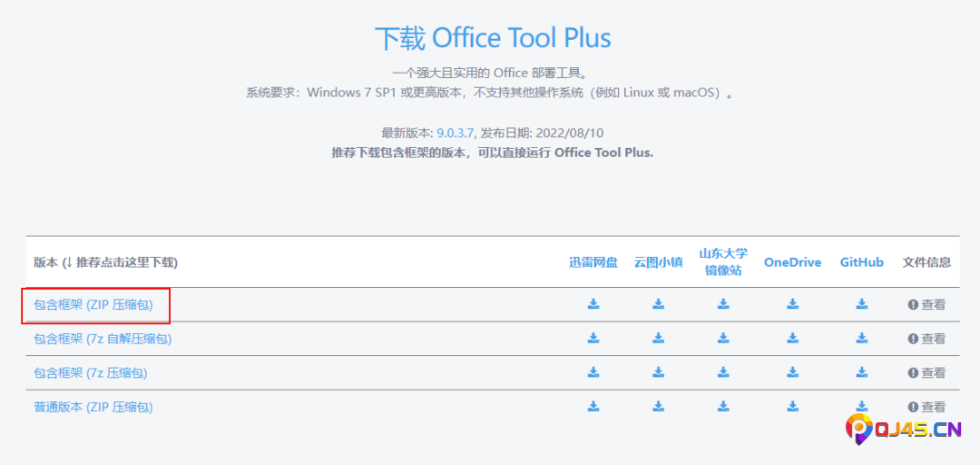980x465 pixels.
Task: Download 包含框架 (ZIP 压缩包) from 云图小镇
Action: pos(658,304)
